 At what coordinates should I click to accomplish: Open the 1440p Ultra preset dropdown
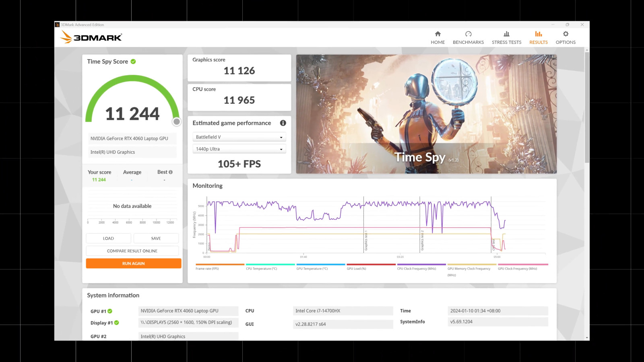point(239,149)
